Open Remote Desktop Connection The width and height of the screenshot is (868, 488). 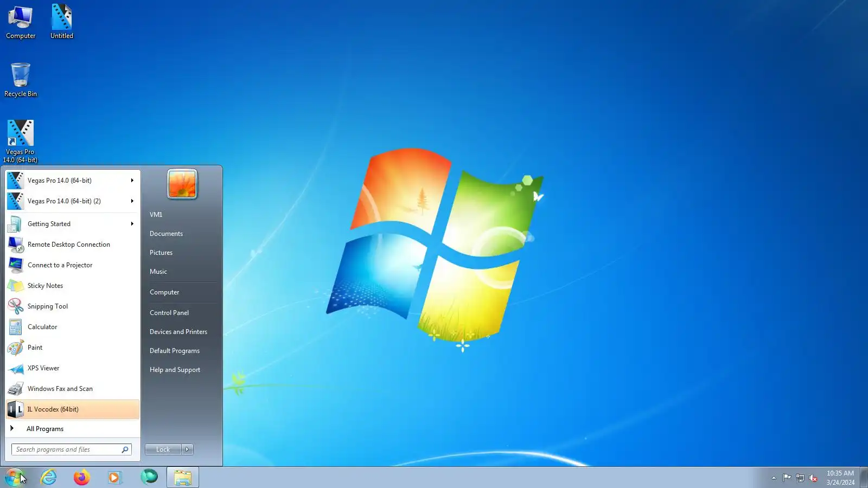click(x=73, y=245)
